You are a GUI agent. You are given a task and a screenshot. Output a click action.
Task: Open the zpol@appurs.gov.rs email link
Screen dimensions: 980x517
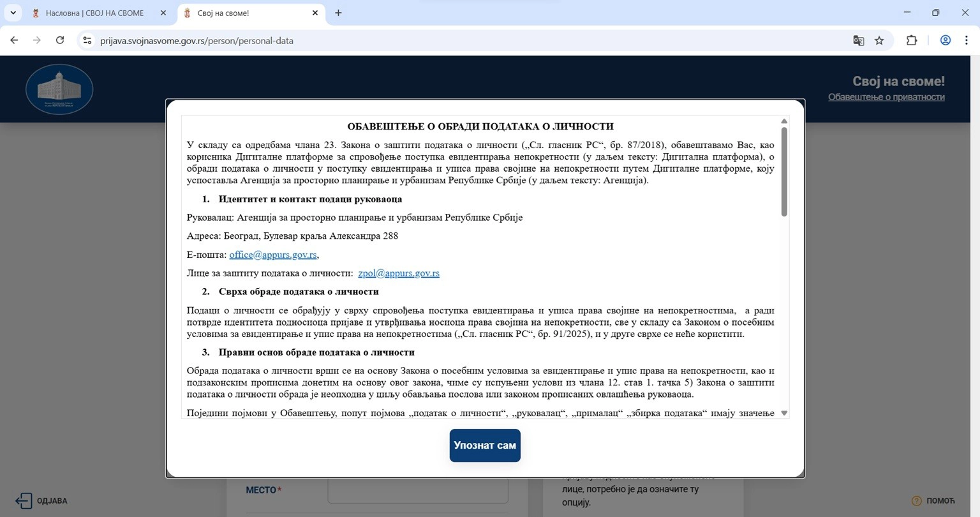(399, 273)
